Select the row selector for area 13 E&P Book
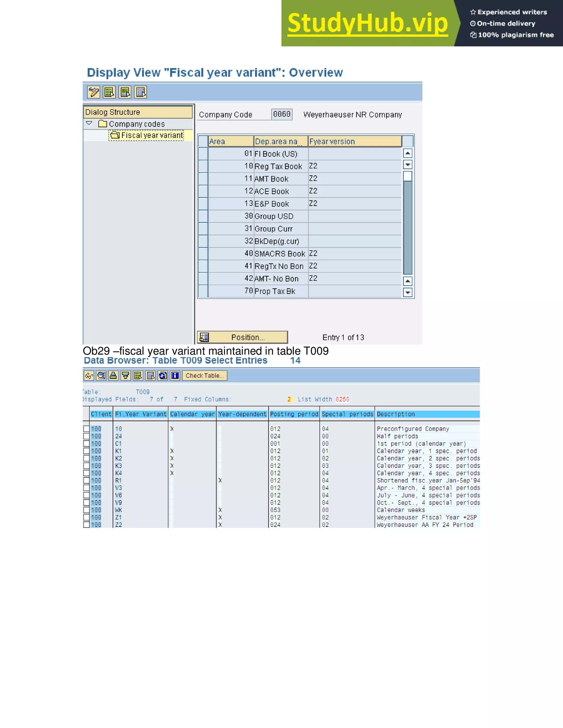The image size is (563, 728). pos(203,204)
